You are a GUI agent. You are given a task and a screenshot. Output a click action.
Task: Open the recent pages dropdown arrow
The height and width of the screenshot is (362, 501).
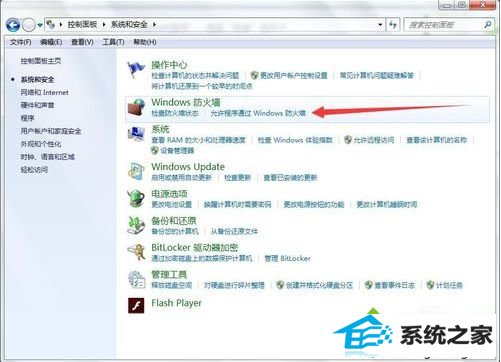40,25
